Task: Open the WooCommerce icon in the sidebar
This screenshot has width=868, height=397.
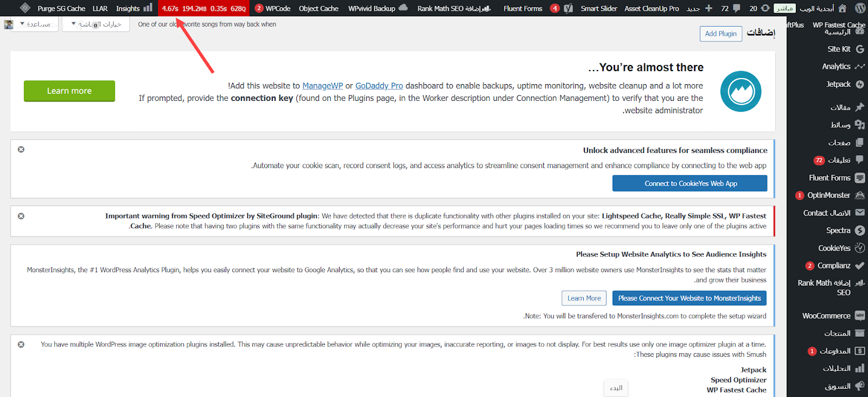Action: (x=860, y=316)
